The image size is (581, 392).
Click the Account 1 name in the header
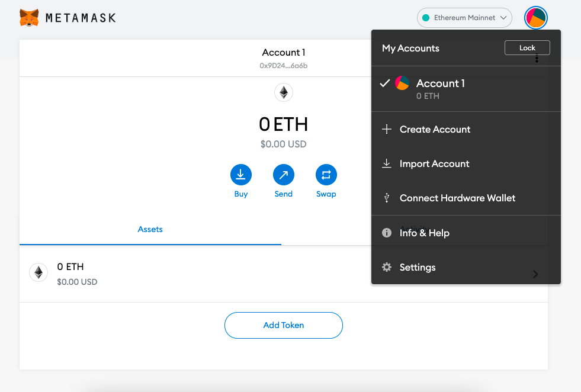coord(284,53)
